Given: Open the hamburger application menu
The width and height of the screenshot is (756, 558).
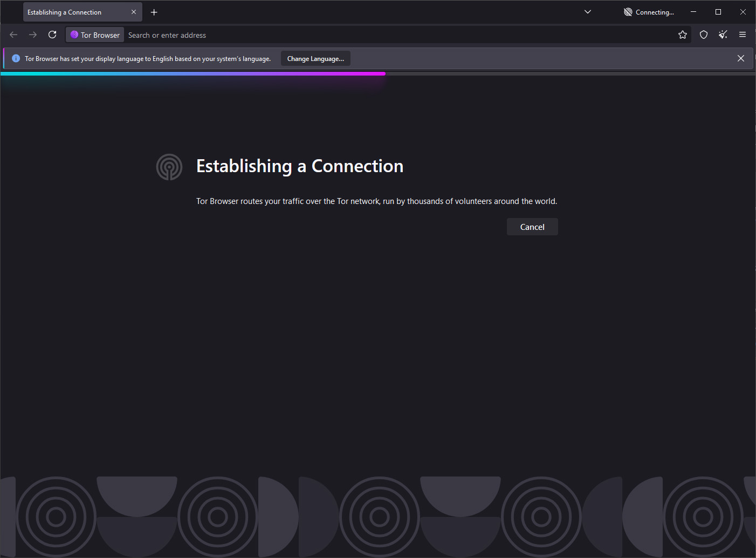Looking at the screenshot, I should (743, 35).
